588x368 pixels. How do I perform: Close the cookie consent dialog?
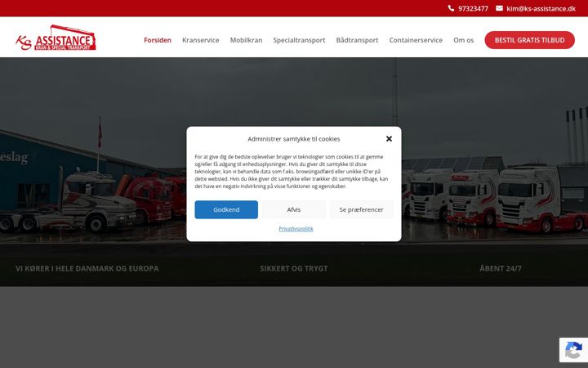tap(389, 139)
